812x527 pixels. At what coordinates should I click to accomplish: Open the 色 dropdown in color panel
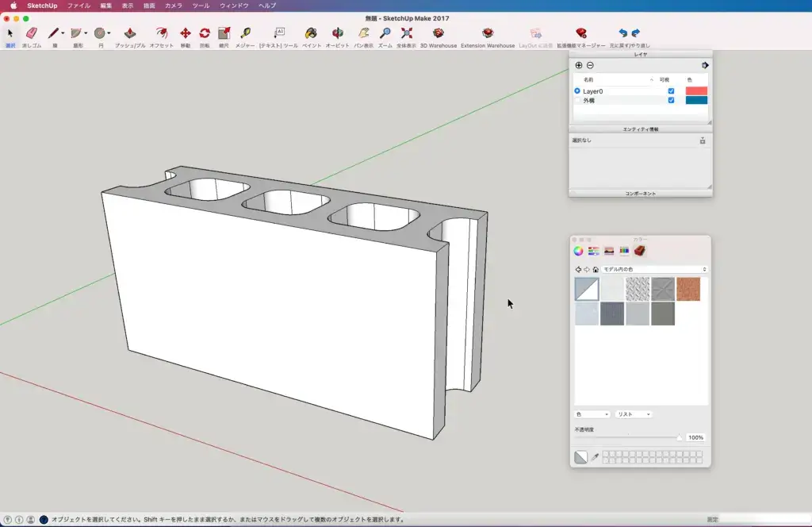point(592,414)
